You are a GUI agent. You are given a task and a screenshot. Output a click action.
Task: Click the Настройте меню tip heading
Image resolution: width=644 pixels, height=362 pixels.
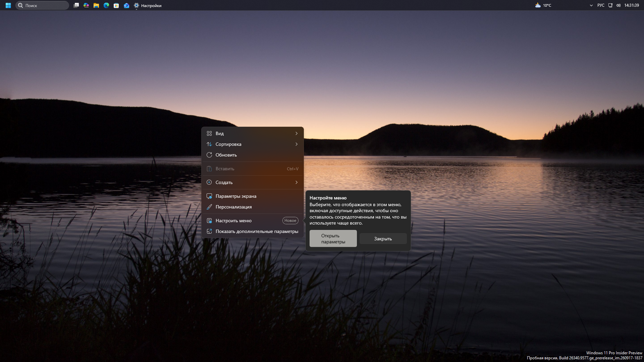pos(328,198)
